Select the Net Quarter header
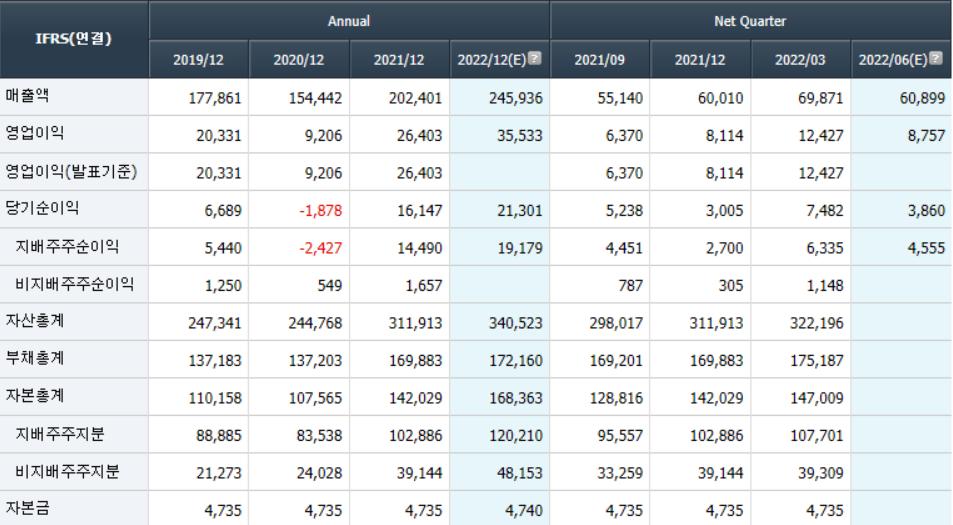953x525 pixels. click(x=750, y=21)
